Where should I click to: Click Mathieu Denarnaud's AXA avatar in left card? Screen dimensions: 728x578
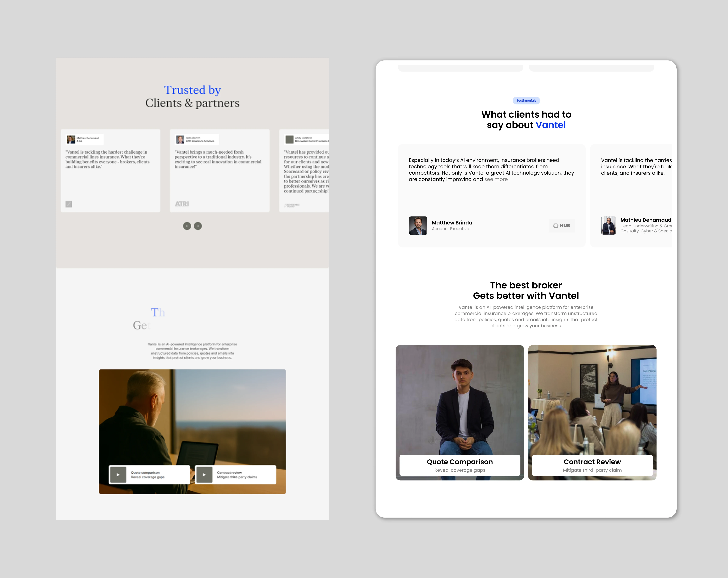click(71, 139)
